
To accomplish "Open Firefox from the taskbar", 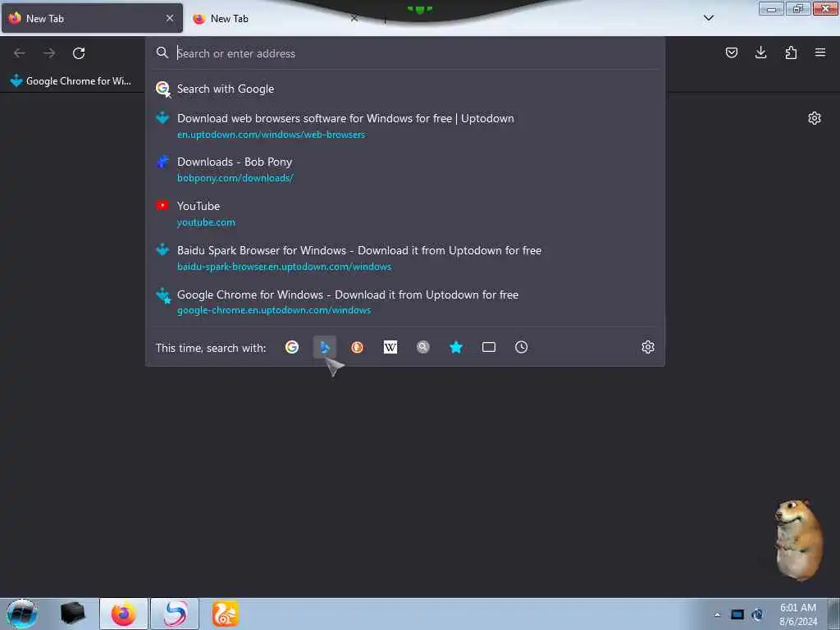I will pos(123,614).
